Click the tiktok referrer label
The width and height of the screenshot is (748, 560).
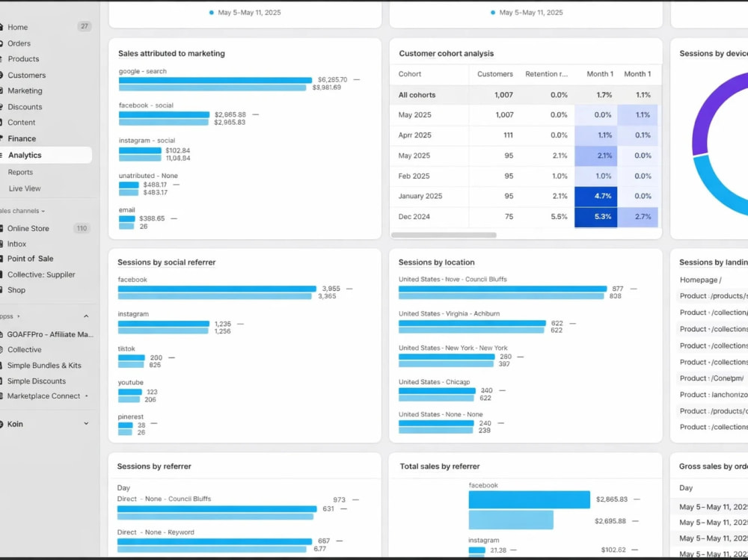click(x=126, y=348)
